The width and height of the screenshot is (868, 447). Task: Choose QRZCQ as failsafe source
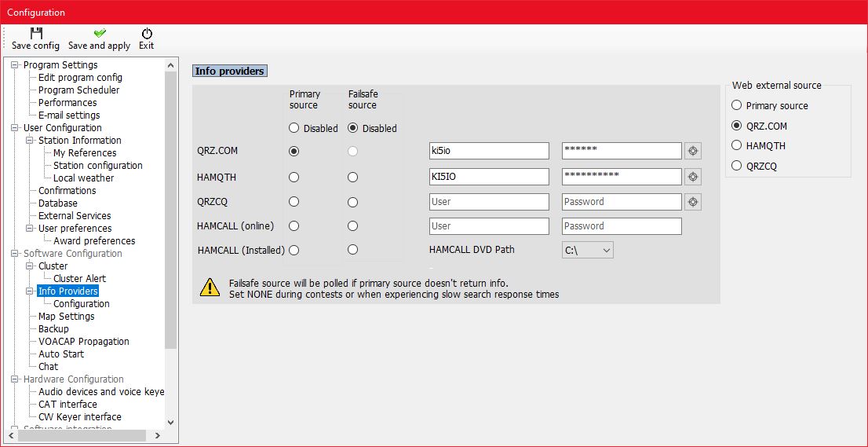352,202
